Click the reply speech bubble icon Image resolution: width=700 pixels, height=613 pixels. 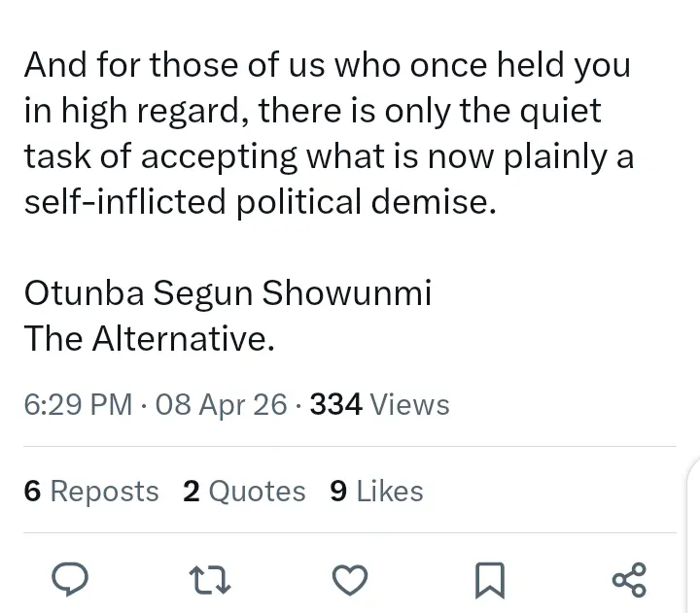(69, 579)
